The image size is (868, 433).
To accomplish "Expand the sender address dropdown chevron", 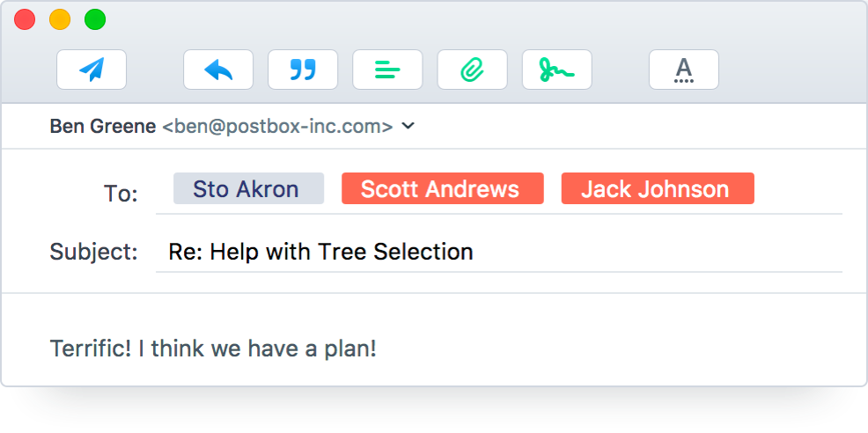I will (408, 126).
